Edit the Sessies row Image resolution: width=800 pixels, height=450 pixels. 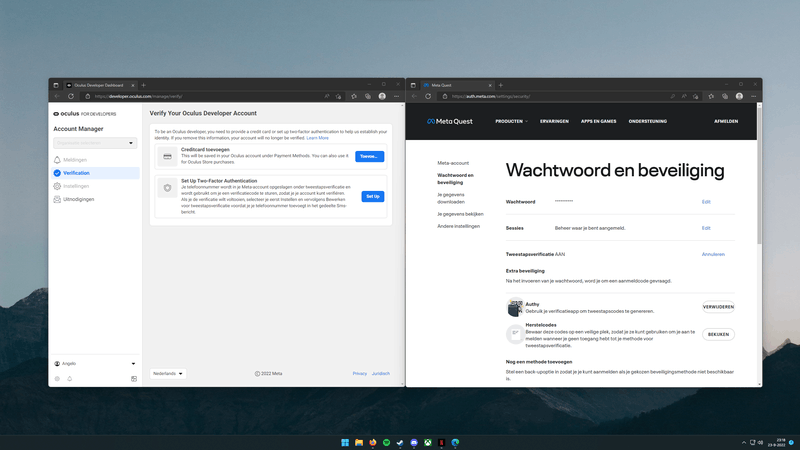click(x=706, y=228)
